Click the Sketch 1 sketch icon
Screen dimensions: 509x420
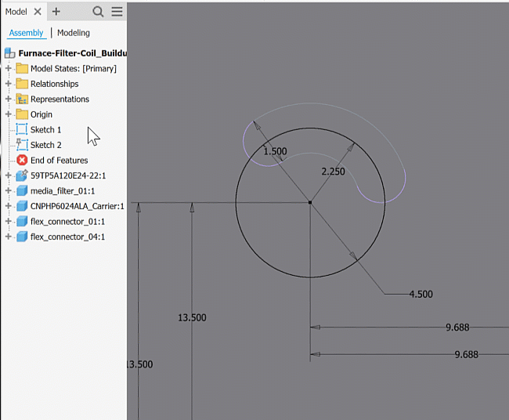coord(22,129)
